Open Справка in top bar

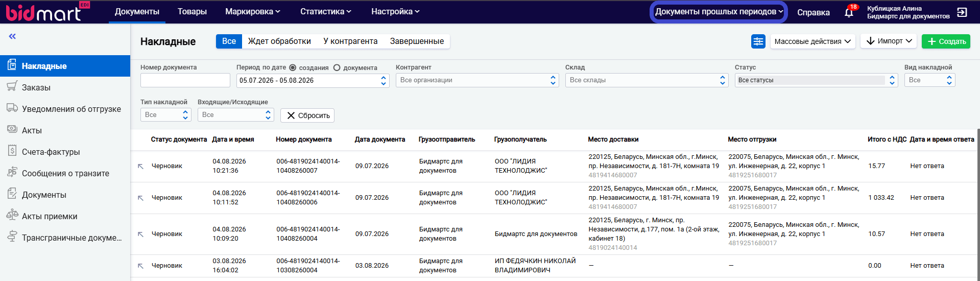pyautogui.click(x=814, y=12)
